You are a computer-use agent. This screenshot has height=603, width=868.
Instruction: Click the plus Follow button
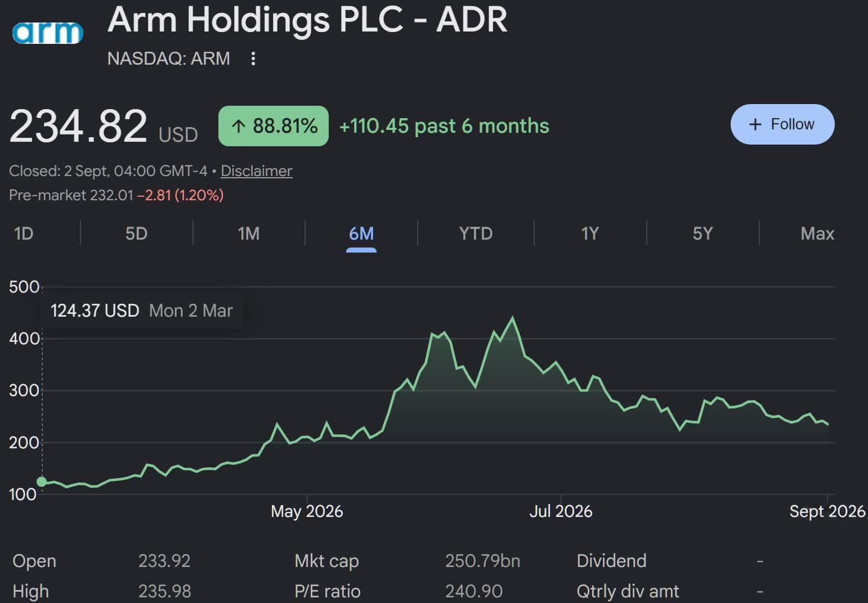pos(782,124)
